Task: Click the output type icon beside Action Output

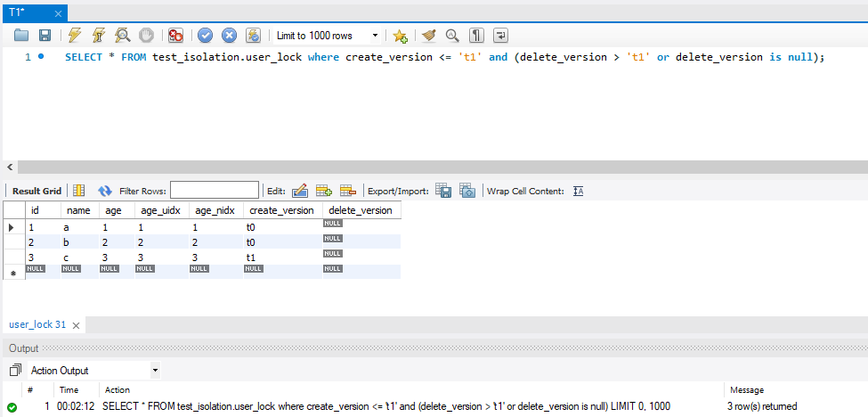Action: 15,370
